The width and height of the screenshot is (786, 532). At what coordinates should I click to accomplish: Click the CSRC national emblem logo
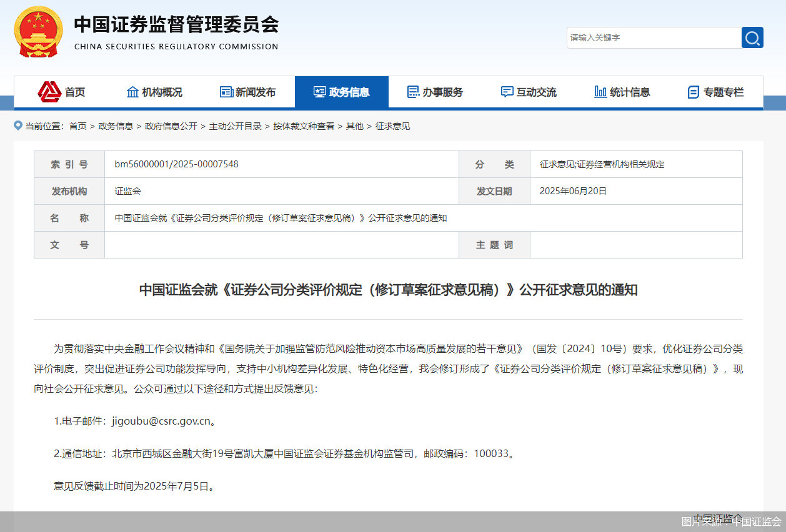39,32
